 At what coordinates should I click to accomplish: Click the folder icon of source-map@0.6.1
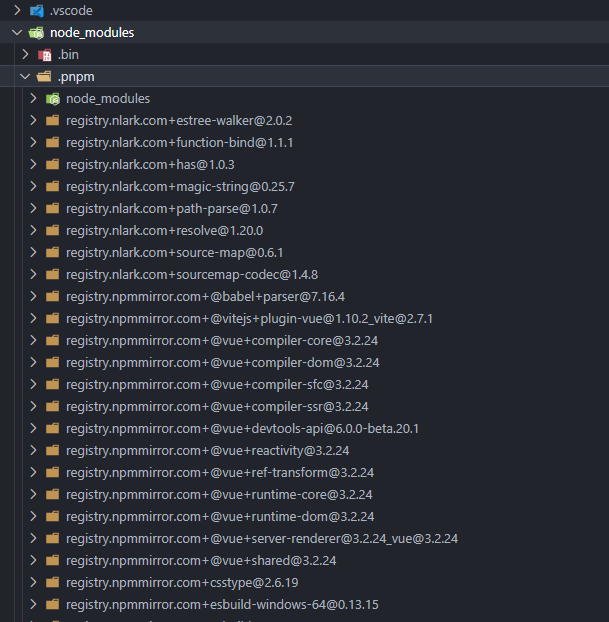pyautogui.click(x=52, y=253)
